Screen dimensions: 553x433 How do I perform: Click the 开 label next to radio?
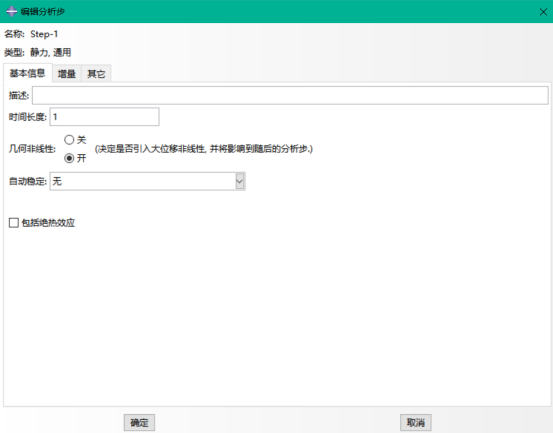coord(81,158)
